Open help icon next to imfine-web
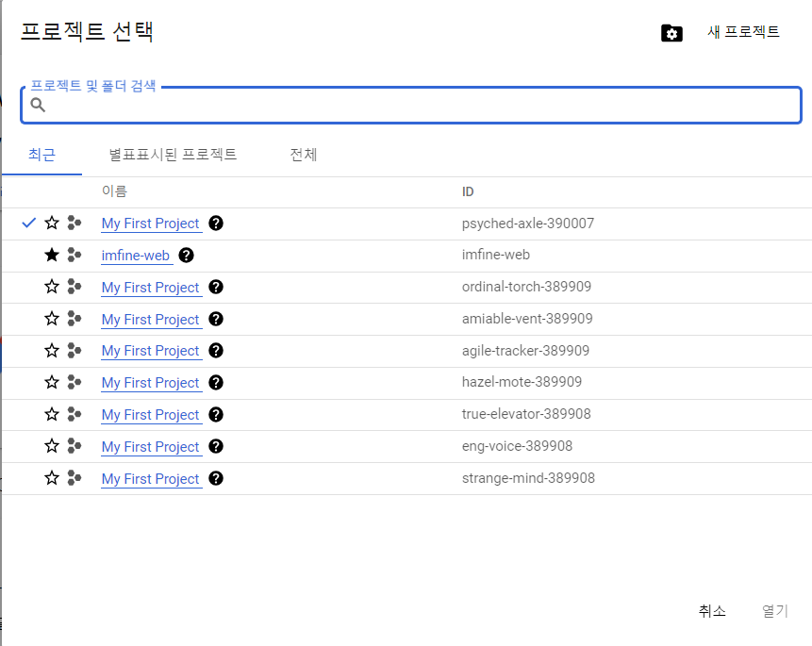 [187, 256]
